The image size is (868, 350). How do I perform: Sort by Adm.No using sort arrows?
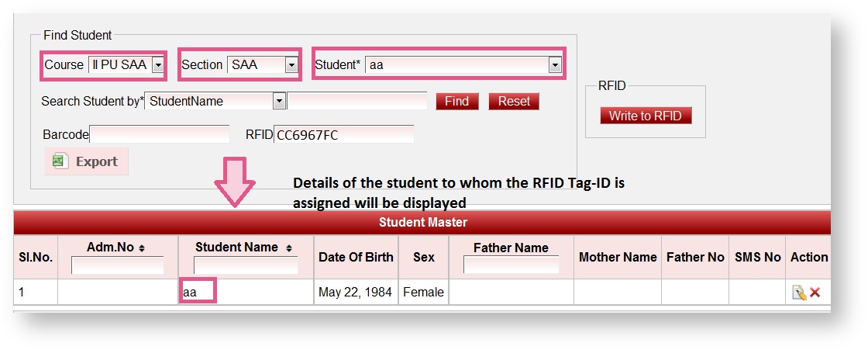(x=141, y=248)
